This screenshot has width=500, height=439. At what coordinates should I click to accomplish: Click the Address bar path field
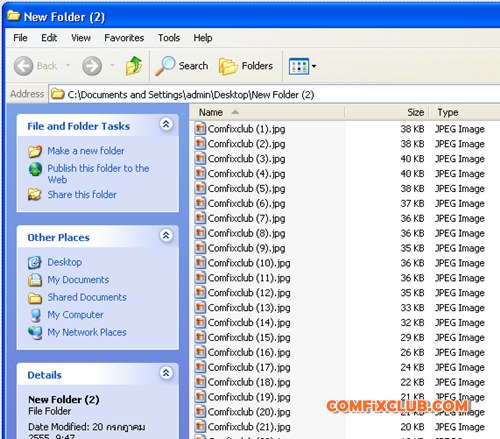pos(274,95)
